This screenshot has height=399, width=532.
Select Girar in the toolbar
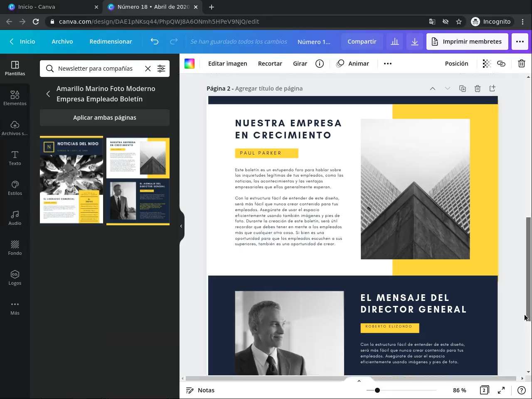point(300,64)
